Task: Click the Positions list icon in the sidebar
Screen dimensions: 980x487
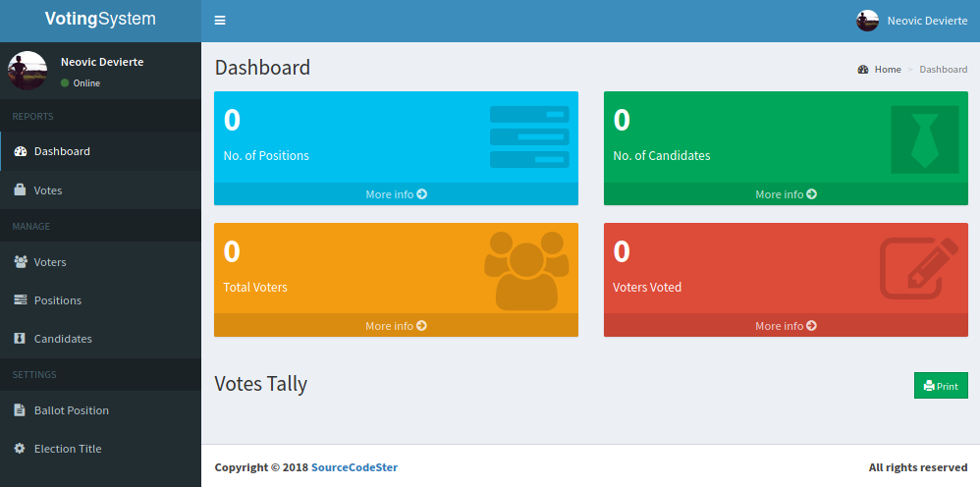Action: [20, 300]
